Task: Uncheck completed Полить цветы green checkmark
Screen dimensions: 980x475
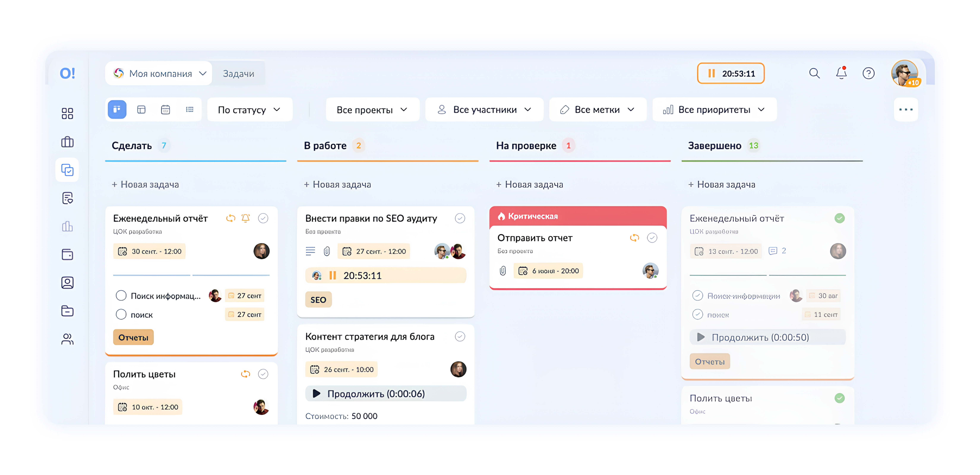Action: coord(840,398)
